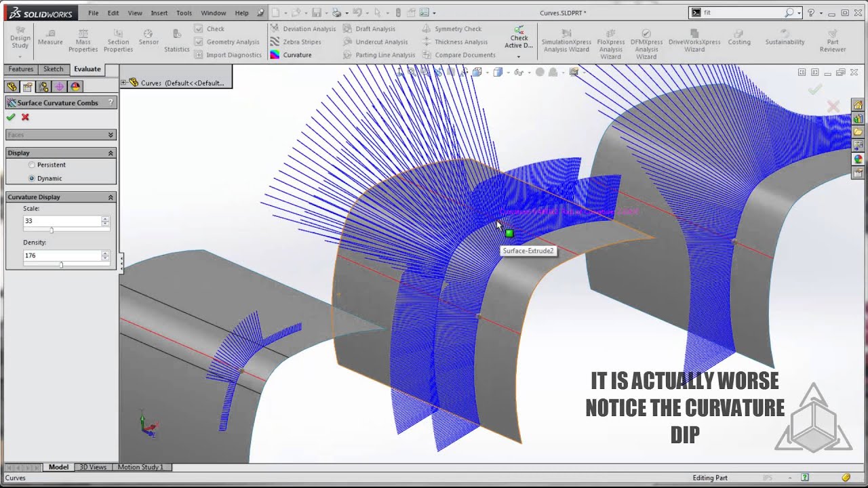Open Compare Documents

point(458,55)
